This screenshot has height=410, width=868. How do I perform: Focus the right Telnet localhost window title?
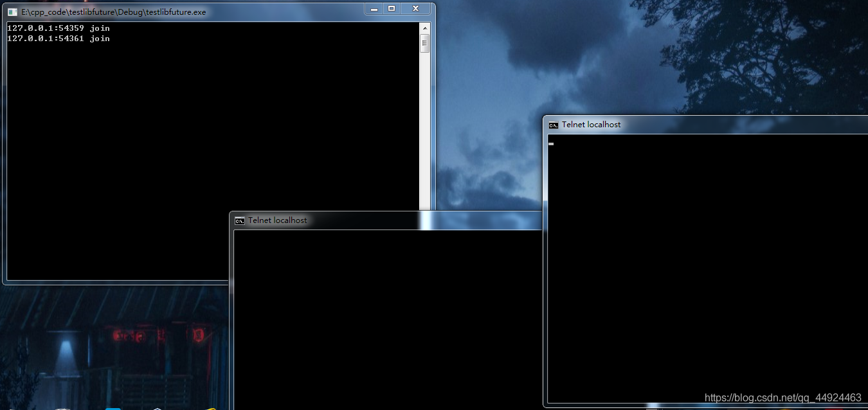[x=592, y=125]
